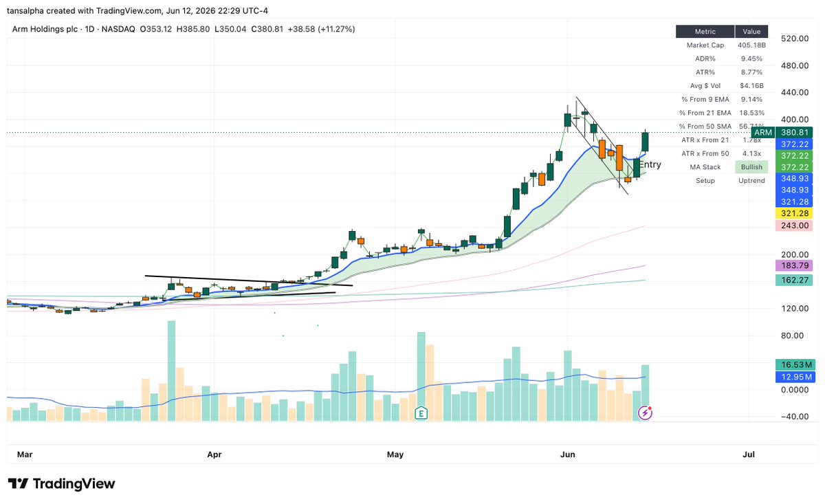Click the pink 243.00 moving average label
The width and height of the screenshot is (825, 504).
[795, 226]
